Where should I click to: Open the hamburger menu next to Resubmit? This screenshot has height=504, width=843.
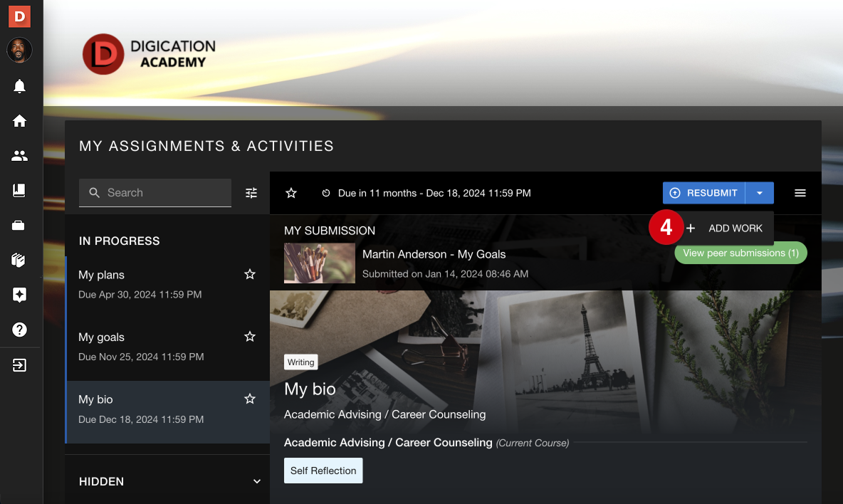[800, 193]
